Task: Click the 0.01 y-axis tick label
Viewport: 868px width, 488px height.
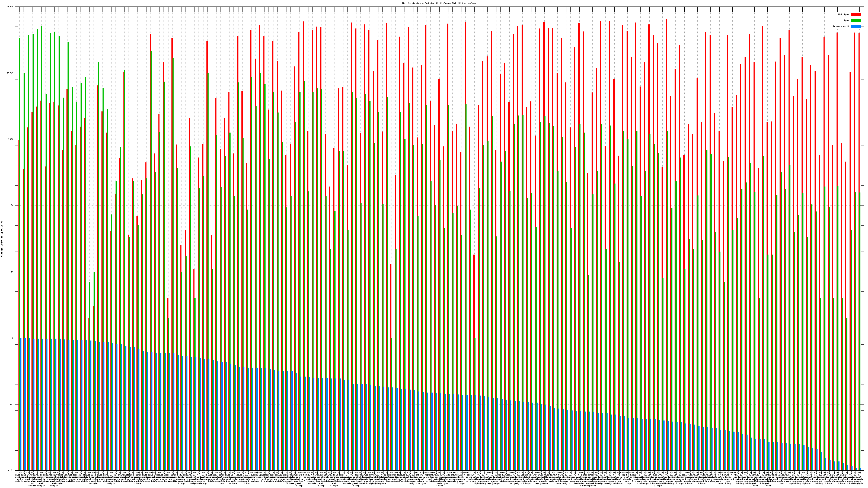Action: pyautogui.click(x=11, y=470)
